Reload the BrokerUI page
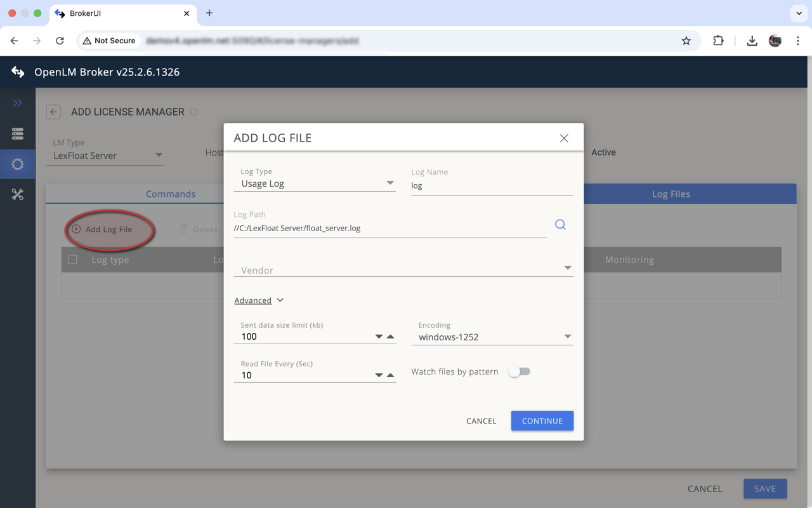The height and width of the screenshot is (508, 812). click(x=60, y=40)
